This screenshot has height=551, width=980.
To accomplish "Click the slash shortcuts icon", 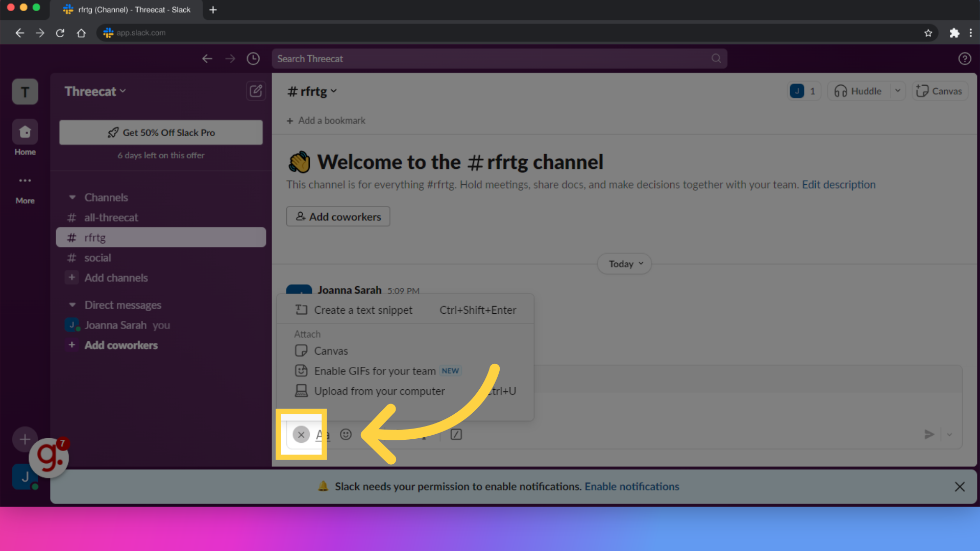I will (x=456, y=435).
